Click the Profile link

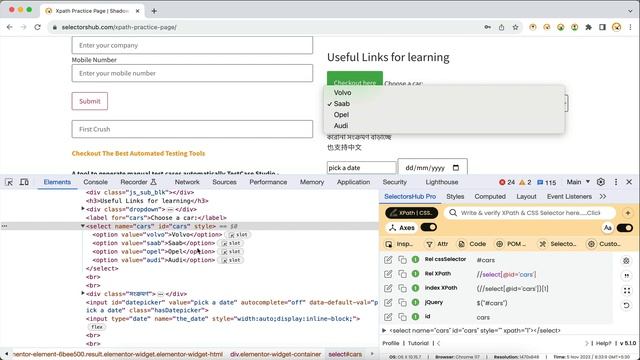click(x=391, y=343)
